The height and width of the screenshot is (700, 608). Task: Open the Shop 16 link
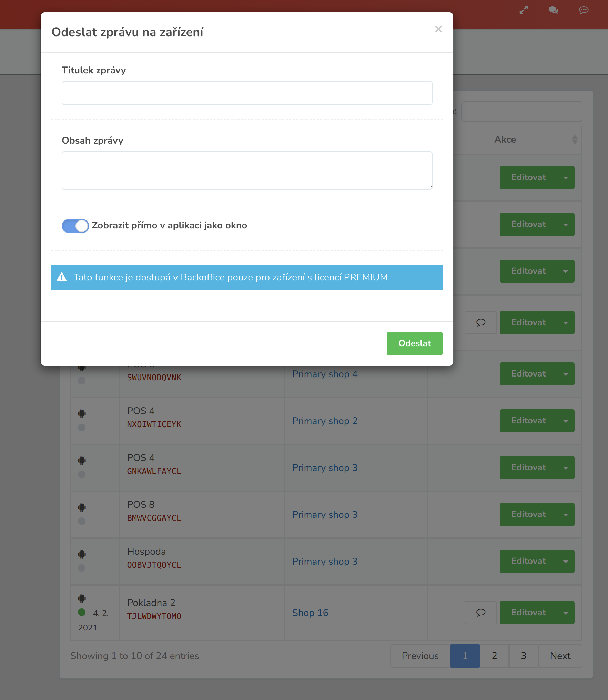310,613
